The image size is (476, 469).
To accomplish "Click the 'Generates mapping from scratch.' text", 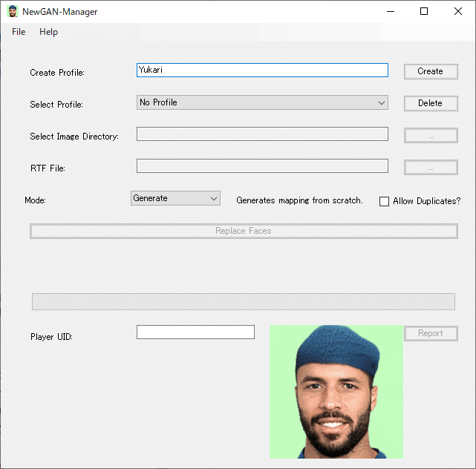I will [299, 200].
